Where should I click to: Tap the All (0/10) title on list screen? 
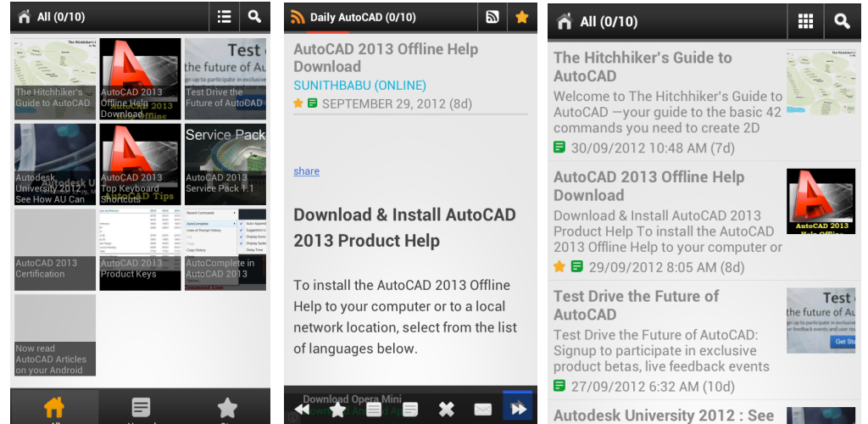609,21
